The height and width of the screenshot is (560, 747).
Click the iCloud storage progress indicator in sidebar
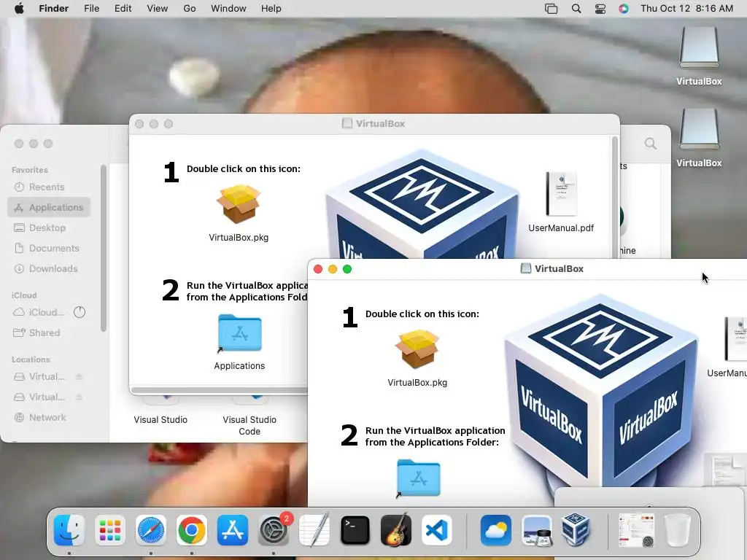(x=80, y=312)
